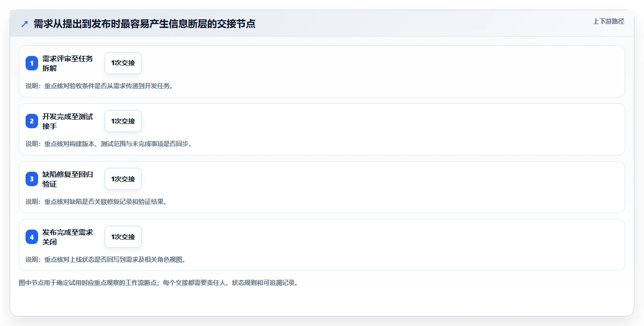
Task: Click the number 3 badge for 缺陷修复至回归验证
Action: [x=32, y=179]
